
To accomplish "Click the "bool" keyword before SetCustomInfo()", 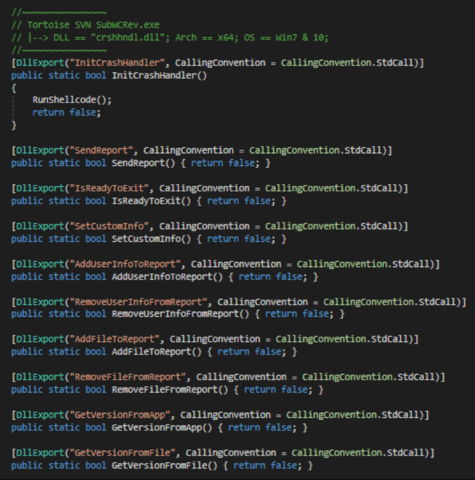I will click(96, 239).
